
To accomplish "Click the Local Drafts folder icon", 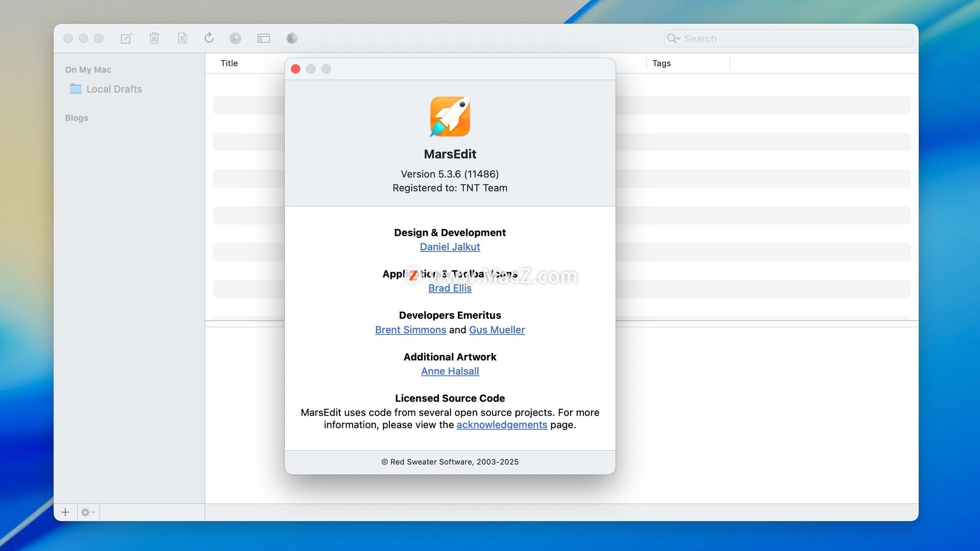I will 76,89.
